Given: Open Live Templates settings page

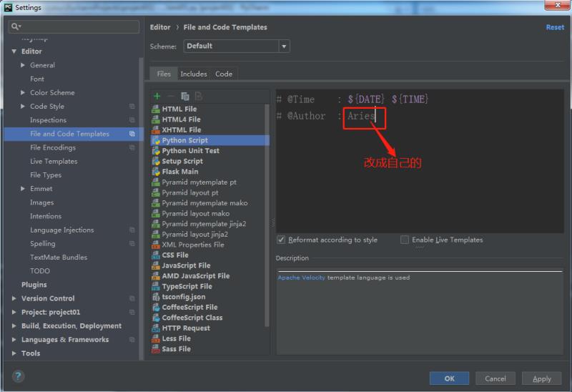Looking at the screenshot, I should 54,162.
